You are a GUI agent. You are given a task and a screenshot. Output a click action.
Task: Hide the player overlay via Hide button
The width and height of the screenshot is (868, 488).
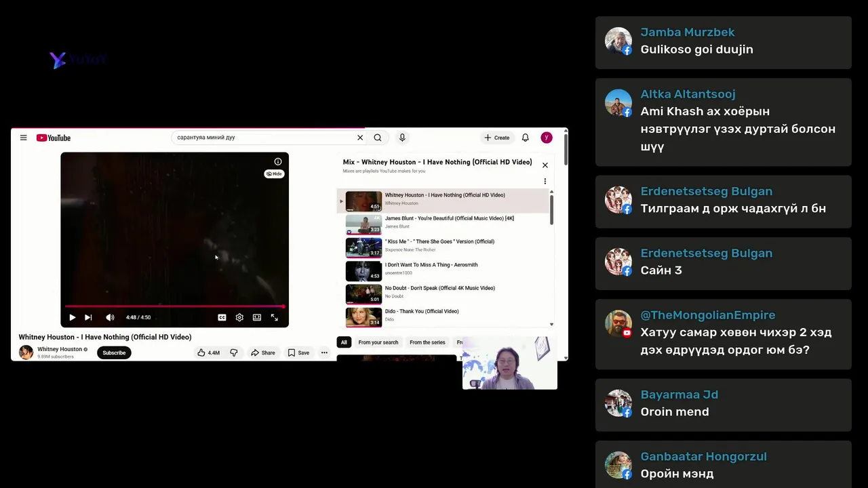[274, 174]
